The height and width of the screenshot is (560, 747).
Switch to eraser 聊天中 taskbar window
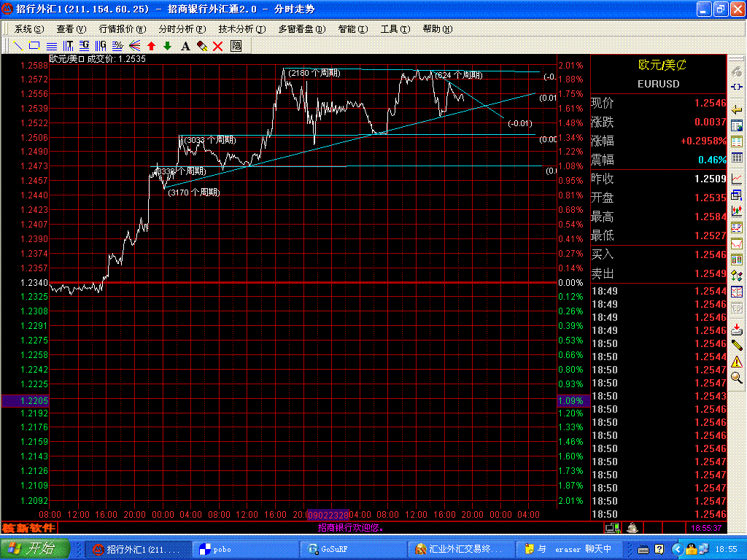coord(569,549)
